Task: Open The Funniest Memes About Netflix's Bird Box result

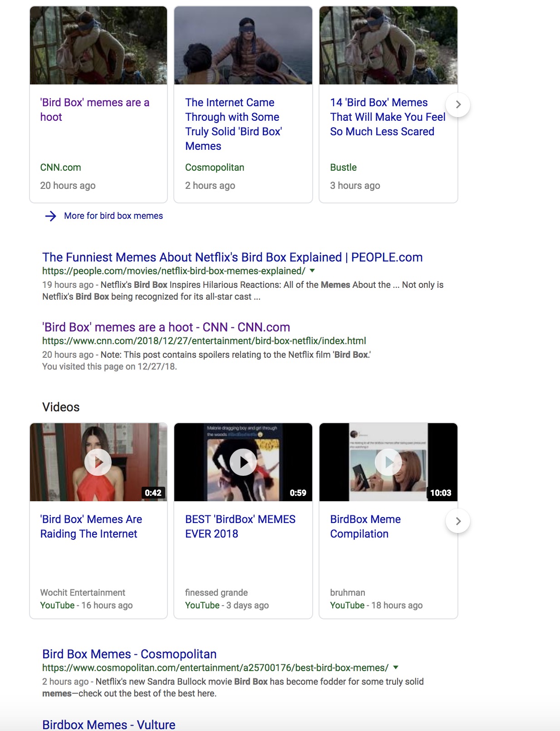Action: click(232, 257)
